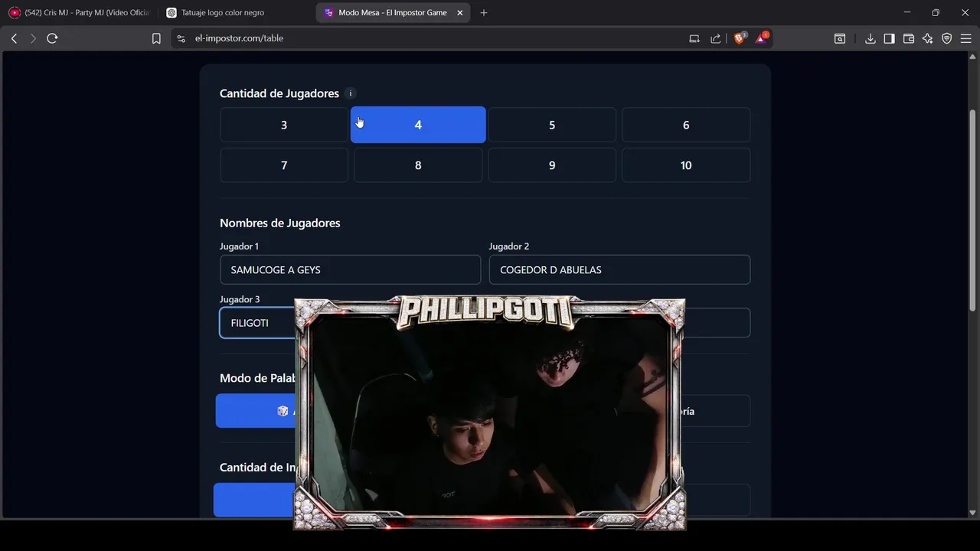Image resolution: width=980 pixels, height=551 pixels.
Task: Open Brave Wallet
Action: click(x=909, y=38)
